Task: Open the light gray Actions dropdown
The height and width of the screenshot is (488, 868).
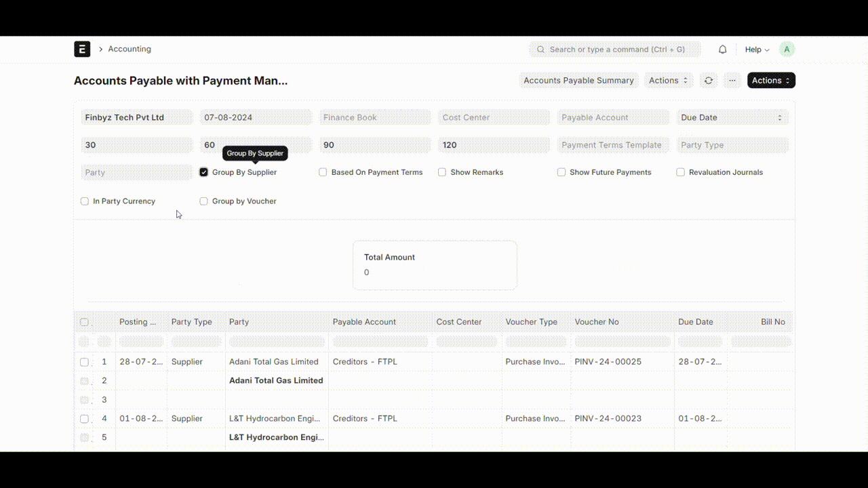Action: point(669,81)
